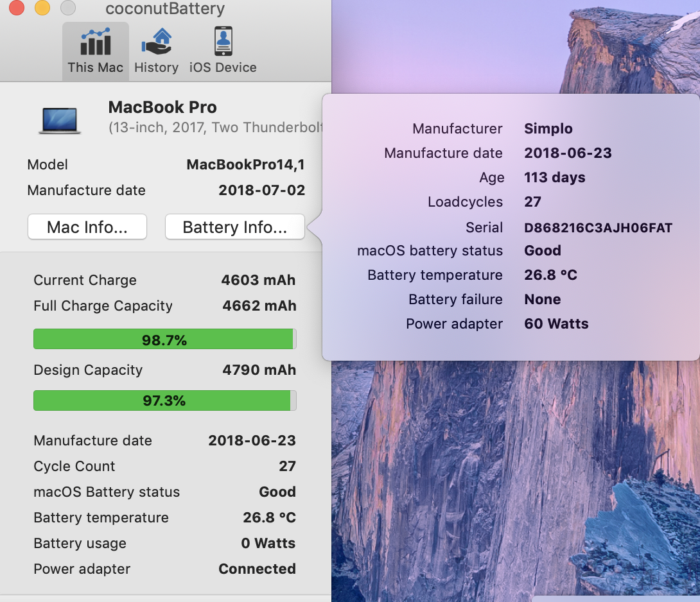Image resolution: width=700 pixels, height=602 pixels.
Task: Click the 4603 mAh current charge value
Action: [258, 280]
